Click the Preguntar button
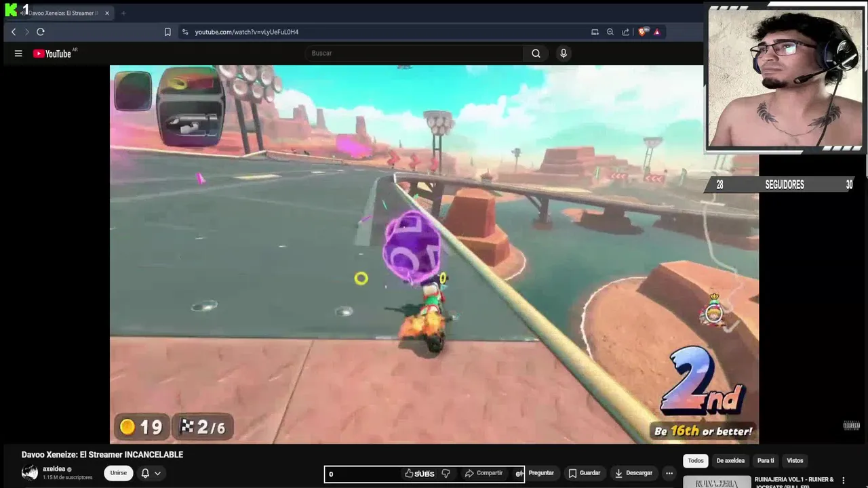 tap(541, 473)
